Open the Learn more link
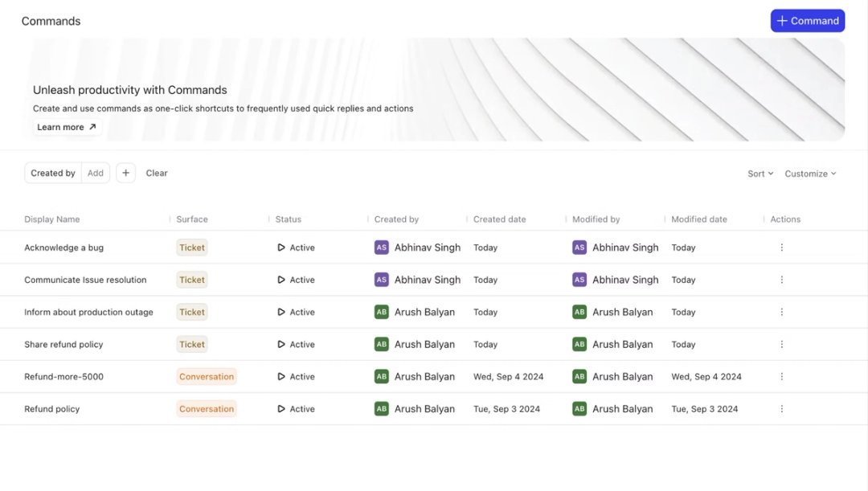 point(67,127)
